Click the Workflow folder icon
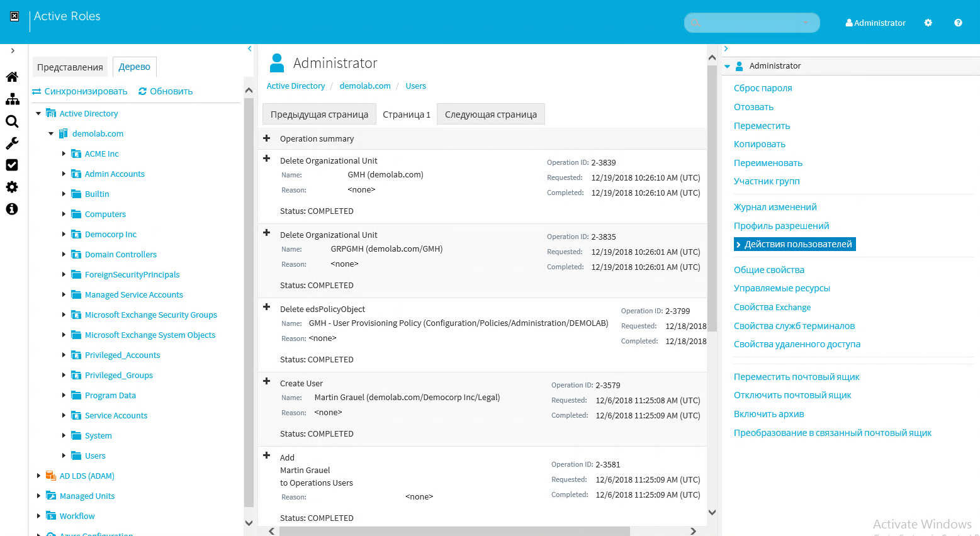 51,516
